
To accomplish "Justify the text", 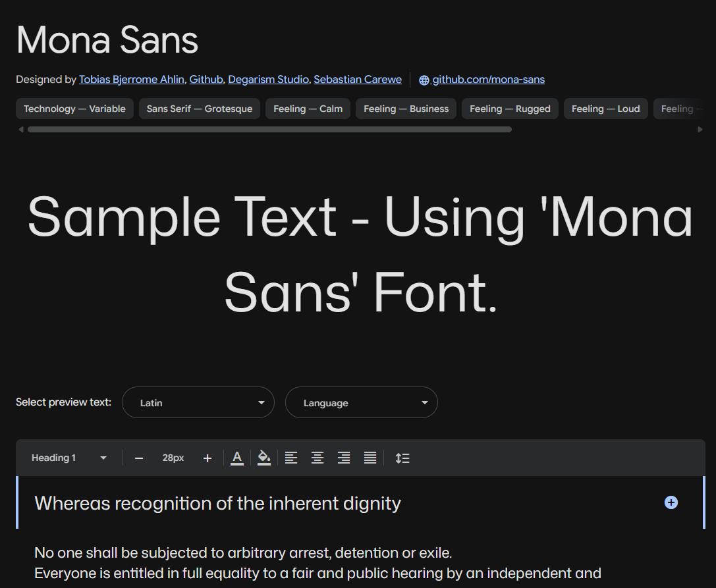I will coord(370,458).
